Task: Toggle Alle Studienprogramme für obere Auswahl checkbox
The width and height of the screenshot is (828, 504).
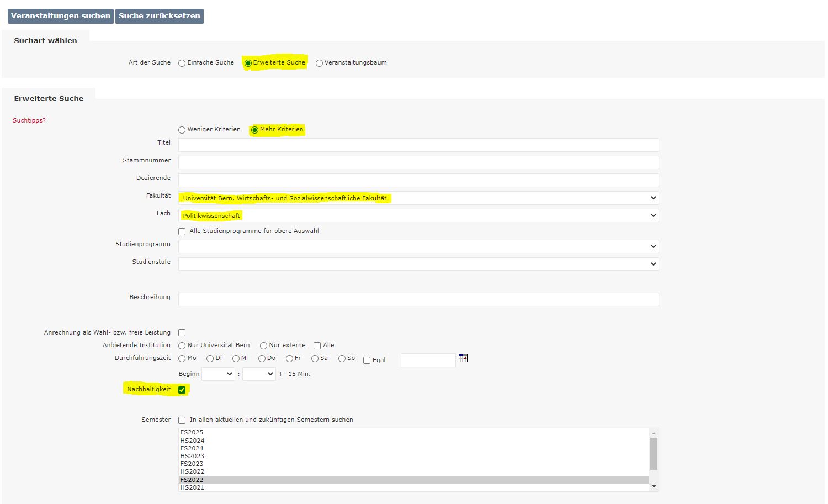Action: click(x=182, y=232)
